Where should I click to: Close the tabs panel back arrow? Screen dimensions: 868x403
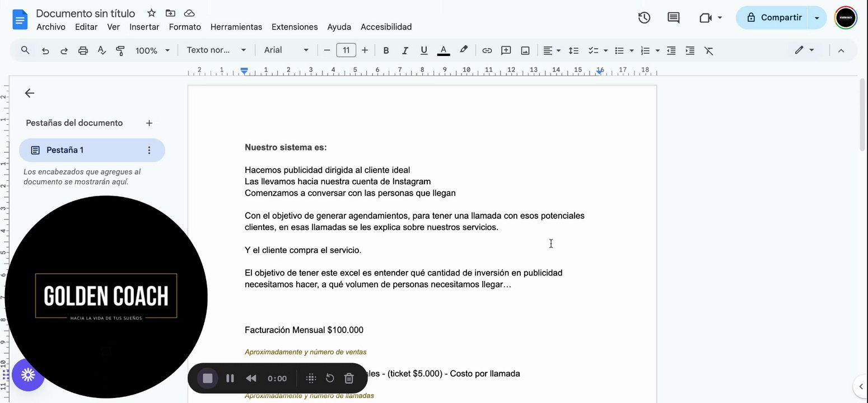(x=30, y=93)
